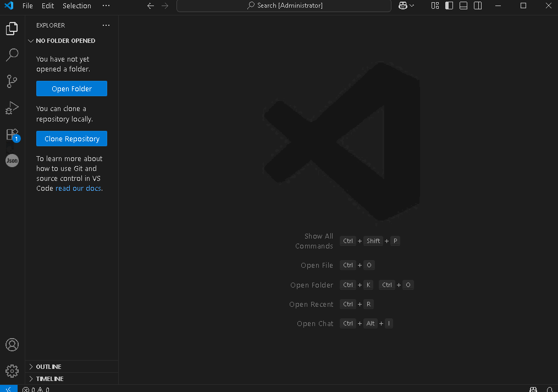Open the Extensions view
The width and height of the screenshot is (558, 392).
click(12, 134)
